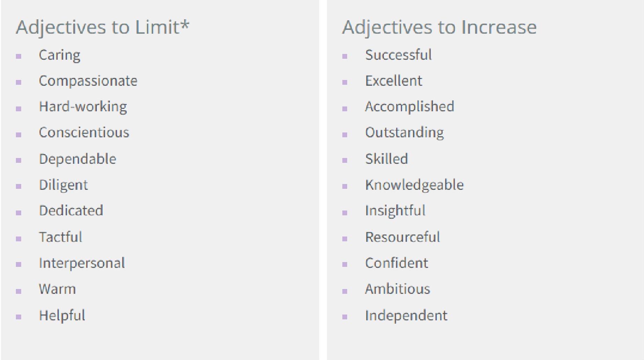644x360 pixels.
Task: Select the word 'Tactful'
Action: pyautogui.click(x=61, y=237)
